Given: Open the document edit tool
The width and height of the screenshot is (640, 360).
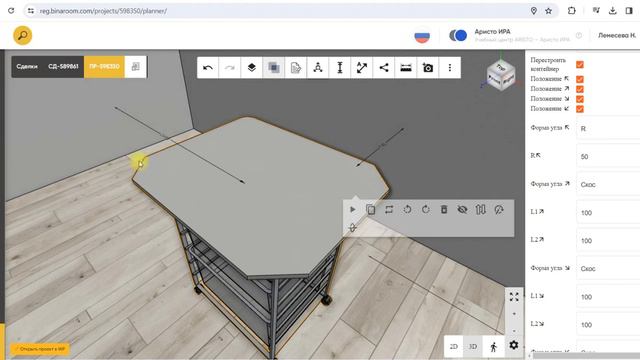Looking at the screenshot, I should (x=296, y=68).
